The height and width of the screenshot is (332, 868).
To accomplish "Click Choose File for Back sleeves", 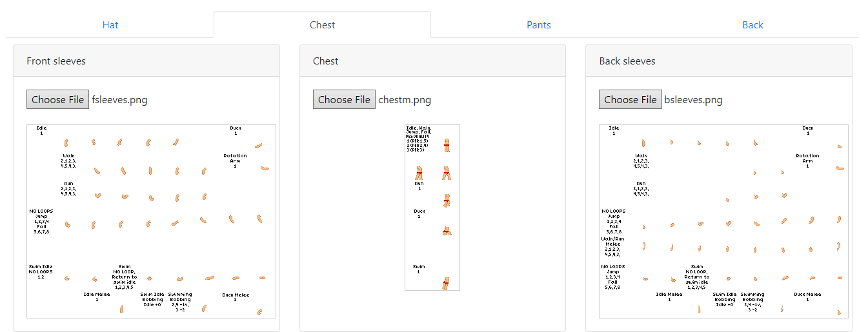I will [631, 99].
